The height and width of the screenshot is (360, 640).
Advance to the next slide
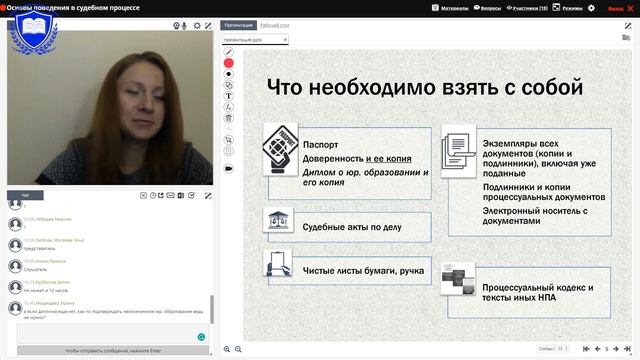616,349
